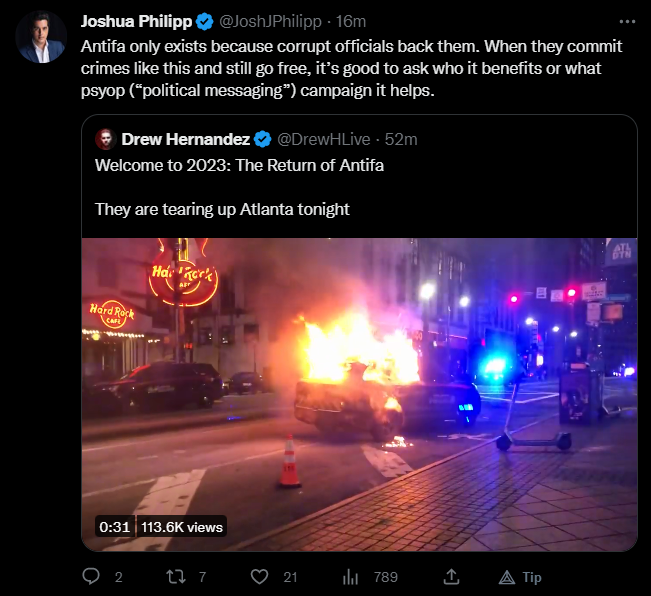Click Joshua Philipp's verified blue badge
The height and width of the screenshot is (596, 651).
[204, 22]
